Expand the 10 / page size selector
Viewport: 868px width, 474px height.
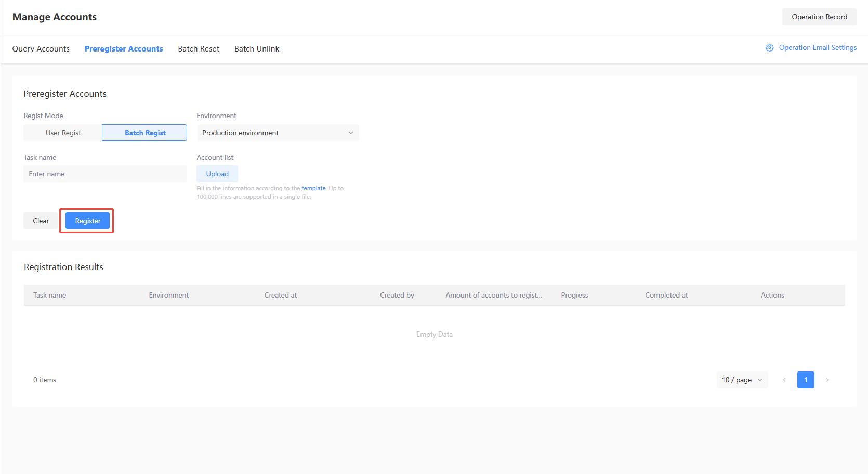click(742, 380)
